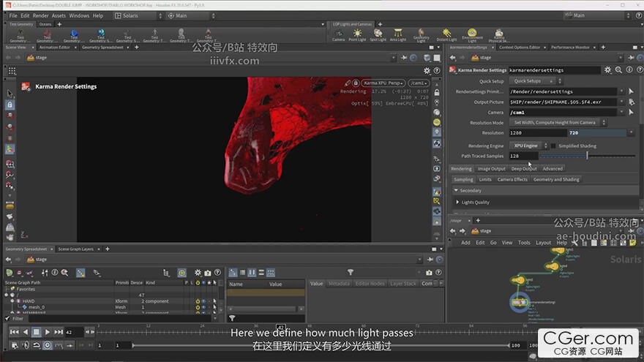Toggle the viewport lock icon beside Karma XPU

coord(356,83)
